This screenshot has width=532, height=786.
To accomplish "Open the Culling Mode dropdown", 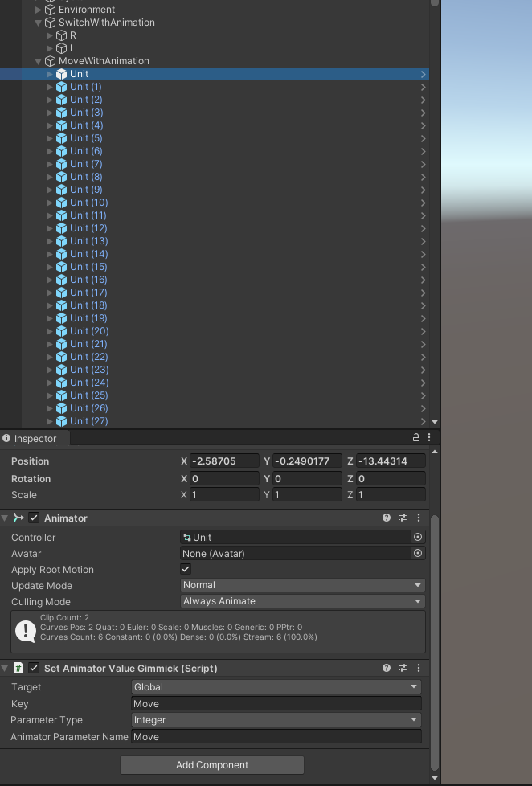I will (302, 601).
